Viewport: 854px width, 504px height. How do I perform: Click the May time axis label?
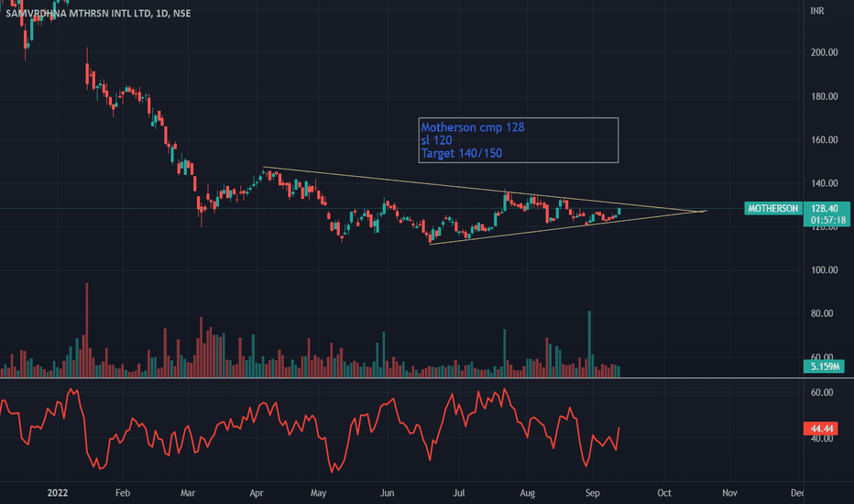point(319,493)
